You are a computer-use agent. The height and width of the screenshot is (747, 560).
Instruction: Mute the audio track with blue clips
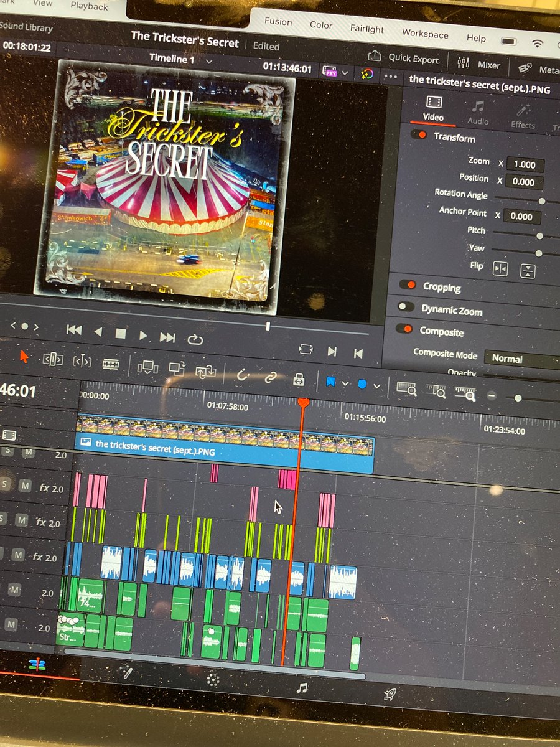(18, 555)
